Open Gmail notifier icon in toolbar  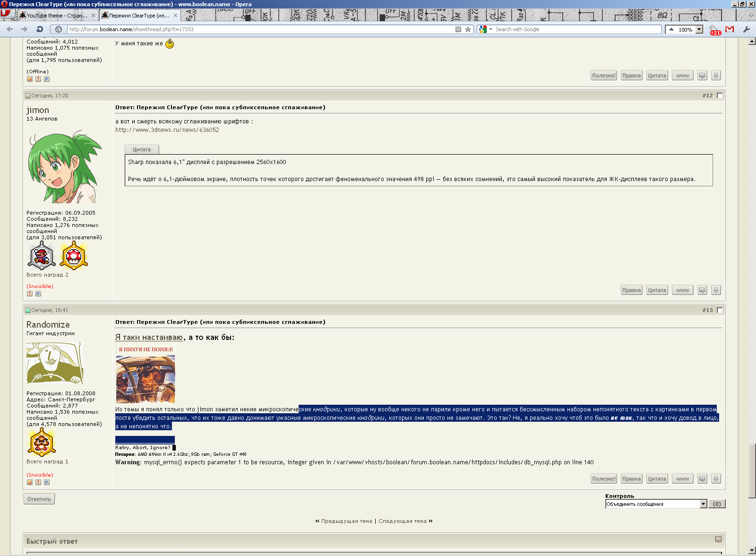[x=730, y=29]
